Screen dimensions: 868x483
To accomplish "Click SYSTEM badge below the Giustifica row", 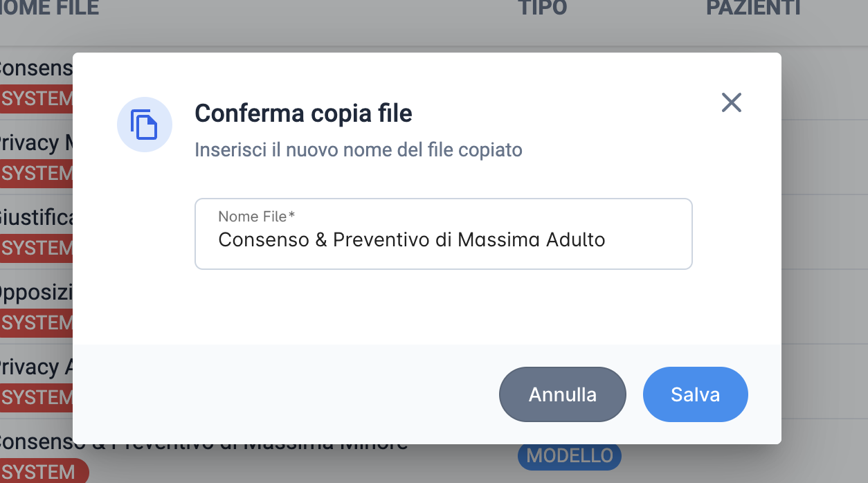I will click(36, 247).
